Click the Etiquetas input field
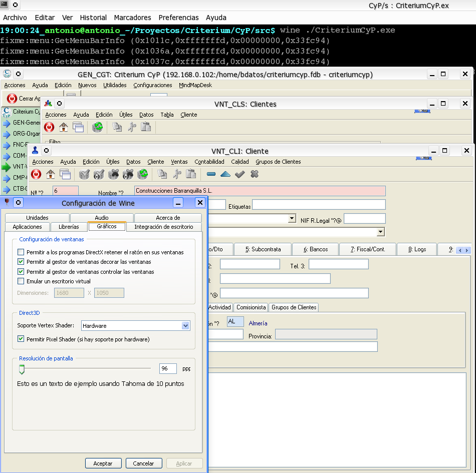This screenshot has height=473, width=476. [x=319, y=204]
